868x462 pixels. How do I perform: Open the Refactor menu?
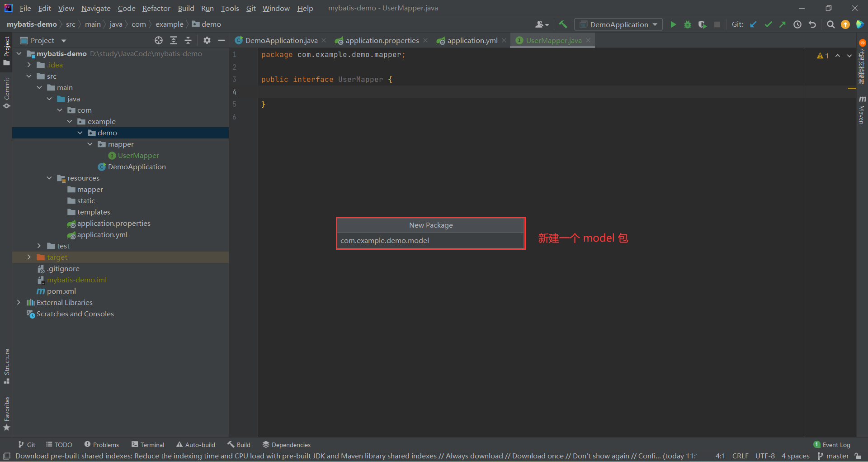click(x=156, y=8)
